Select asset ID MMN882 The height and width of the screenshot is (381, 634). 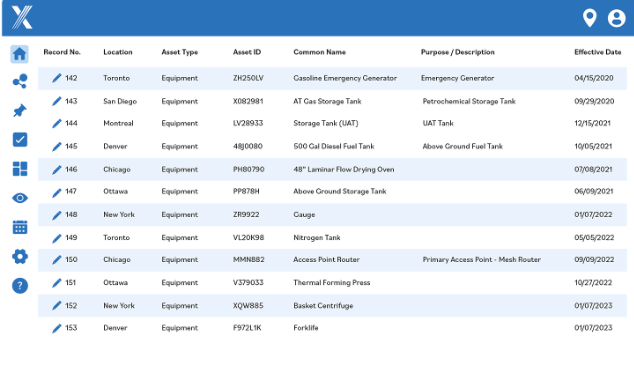pos(248,260)
